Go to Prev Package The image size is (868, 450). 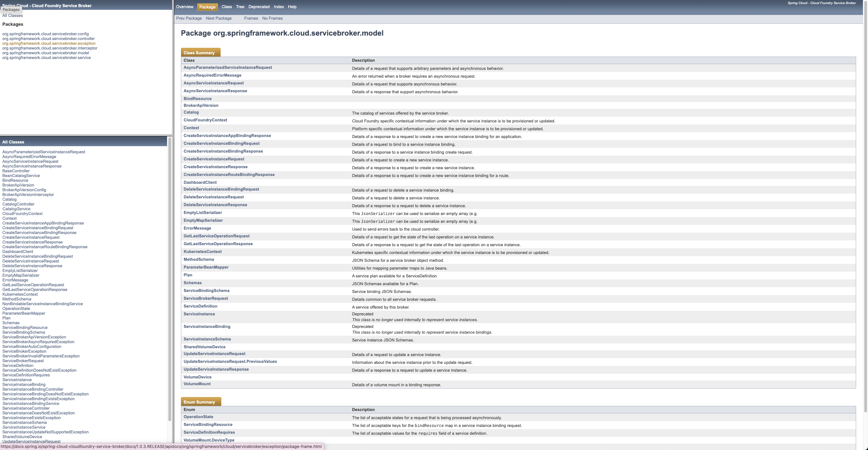pos(189,18)
